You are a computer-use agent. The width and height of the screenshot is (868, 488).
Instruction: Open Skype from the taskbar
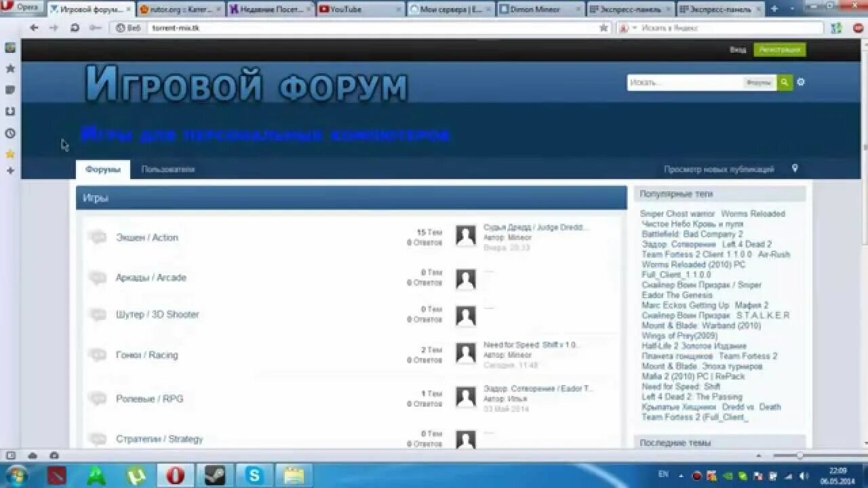point(254,475)
